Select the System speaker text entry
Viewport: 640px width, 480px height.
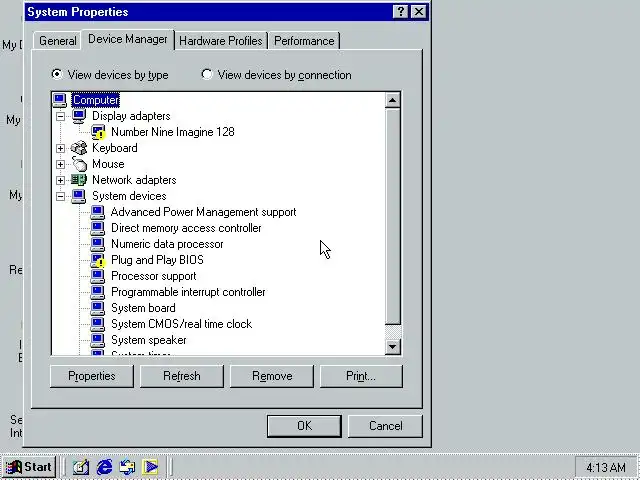149,340
